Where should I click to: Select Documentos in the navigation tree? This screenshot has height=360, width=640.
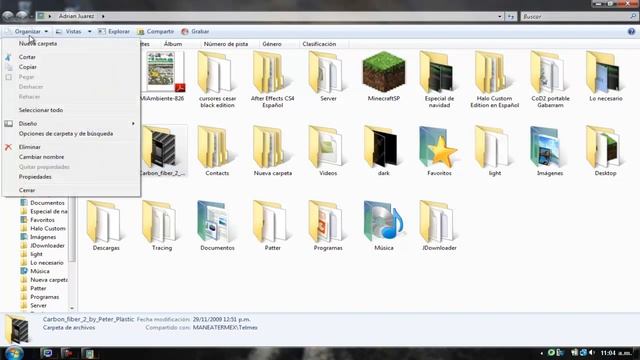click(47, 203)
